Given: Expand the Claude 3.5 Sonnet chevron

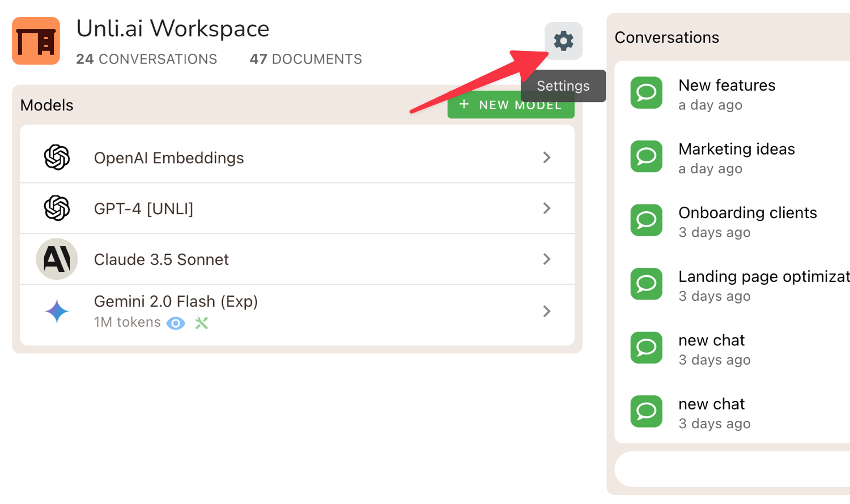Looking at the screenshot, I should pyautogui.click(x=546, y=259).
